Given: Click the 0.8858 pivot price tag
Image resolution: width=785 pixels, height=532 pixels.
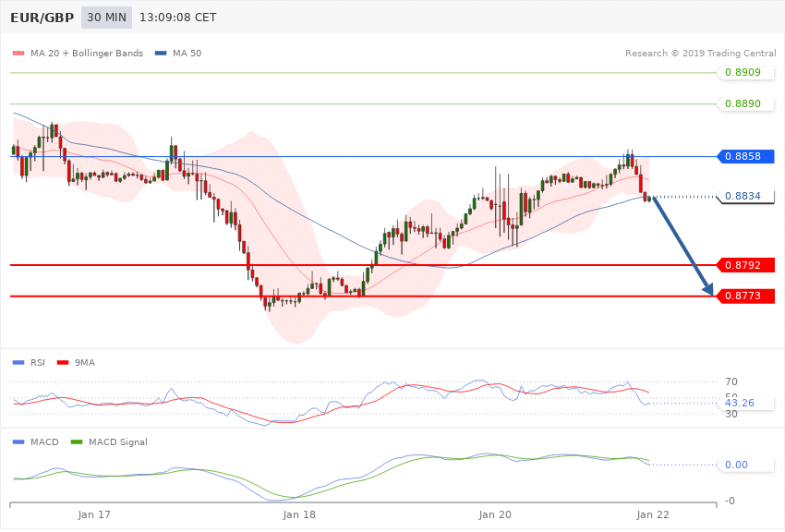Looking at the screenshot, I should point(746,157).
